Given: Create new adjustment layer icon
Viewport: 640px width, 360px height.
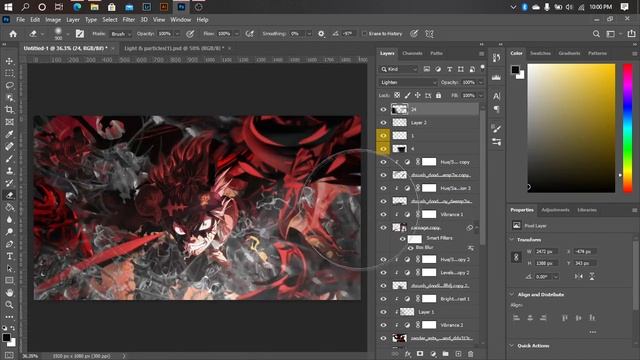Looking at the screenshot, I should pos(433,354).
